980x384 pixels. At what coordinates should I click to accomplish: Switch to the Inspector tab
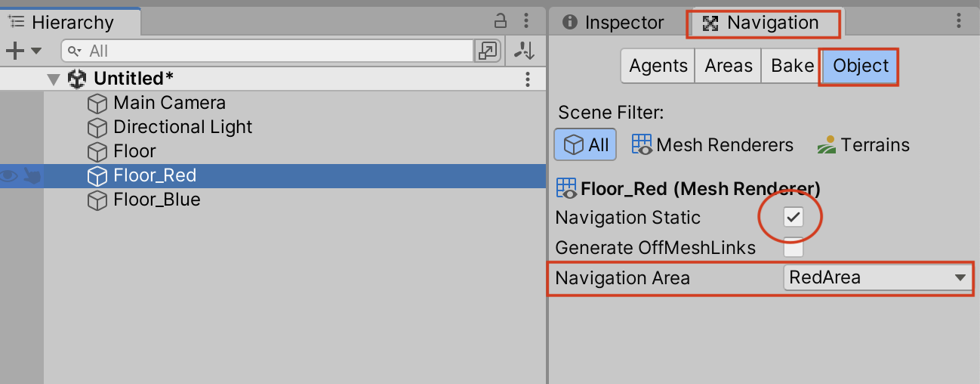click(615, 23)
